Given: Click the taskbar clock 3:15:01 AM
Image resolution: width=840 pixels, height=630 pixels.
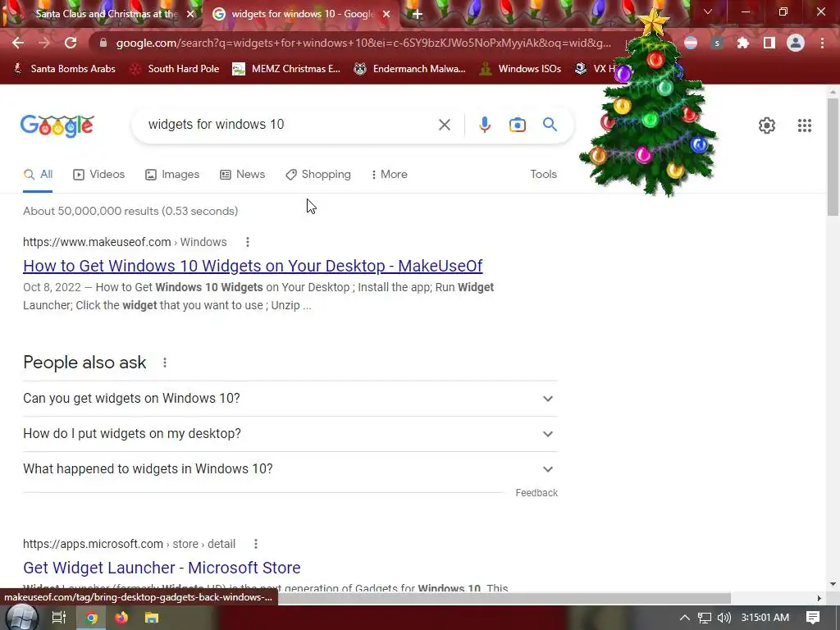Looking at the screenshot, I should tap(765, 618).
